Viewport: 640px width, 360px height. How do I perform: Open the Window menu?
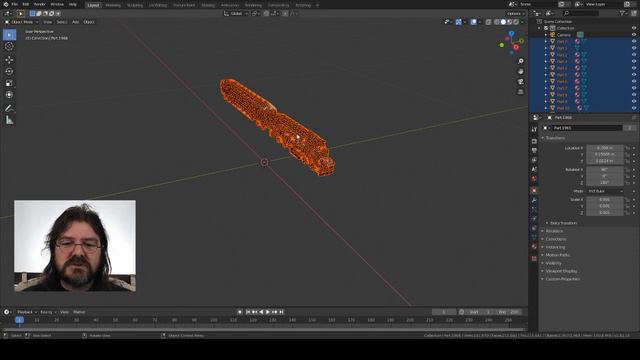click(x=57, y=4)
